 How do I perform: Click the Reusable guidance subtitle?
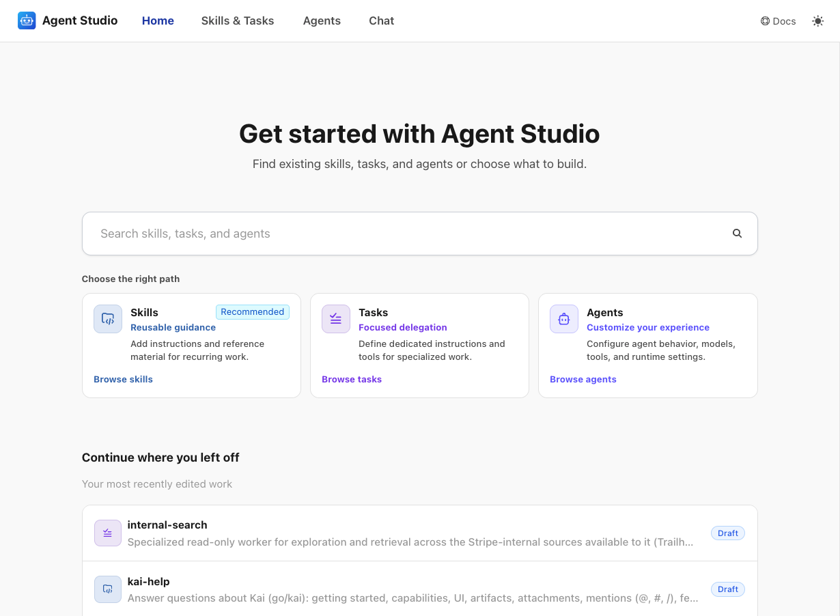pos(173,327)
